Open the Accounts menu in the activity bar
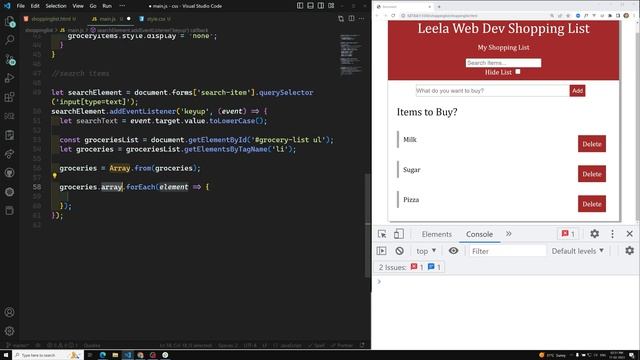The width and height of the screenshot is (640, 360). coord(9,312)
